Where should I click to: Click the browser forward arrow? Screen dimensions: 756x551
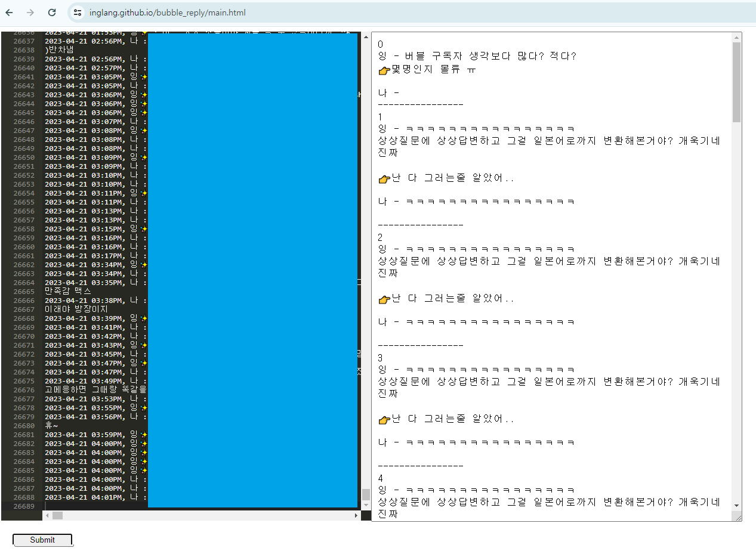pyautogui.click(x=30, y=13)
